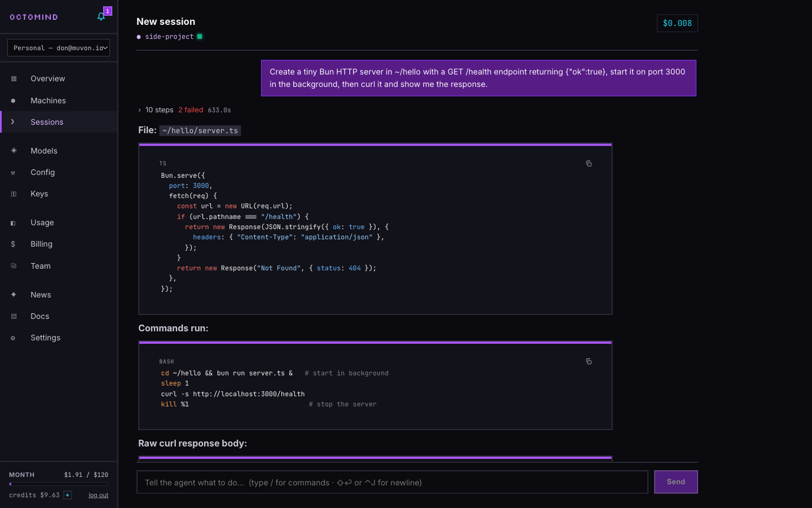812x508 pixels.
Task: Click the monthly spend progress bar
Action: (x=59, y=484)
